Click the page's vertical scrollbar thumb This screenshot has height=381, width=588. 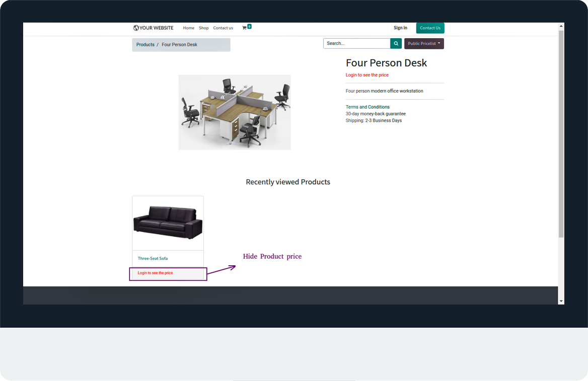(x=561, y=134)
